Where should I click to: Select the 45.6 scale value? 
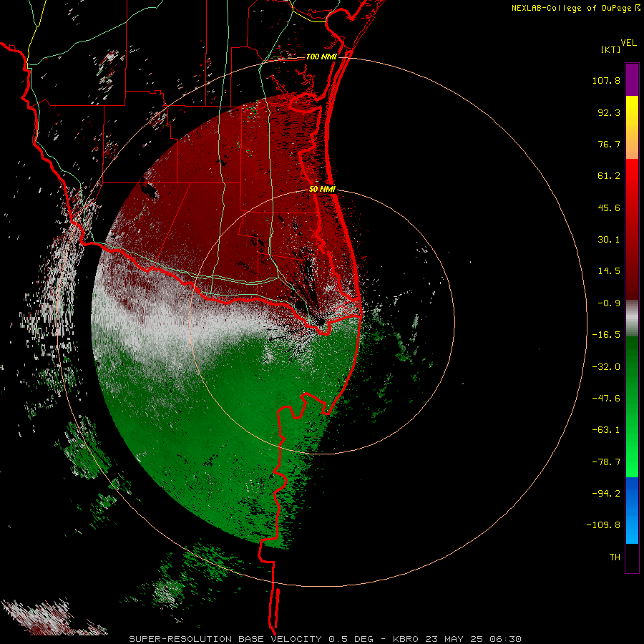click(x=609, y=208)
